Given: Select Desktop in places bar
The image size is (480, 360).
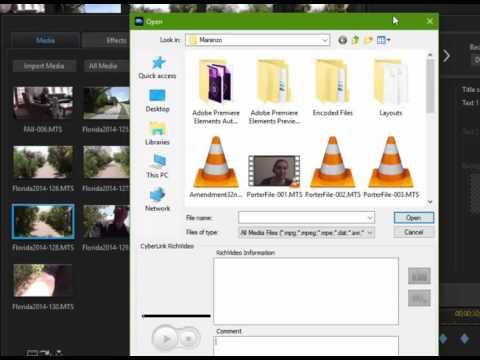Looking at the screenshot, I should (x=157, y=101).
